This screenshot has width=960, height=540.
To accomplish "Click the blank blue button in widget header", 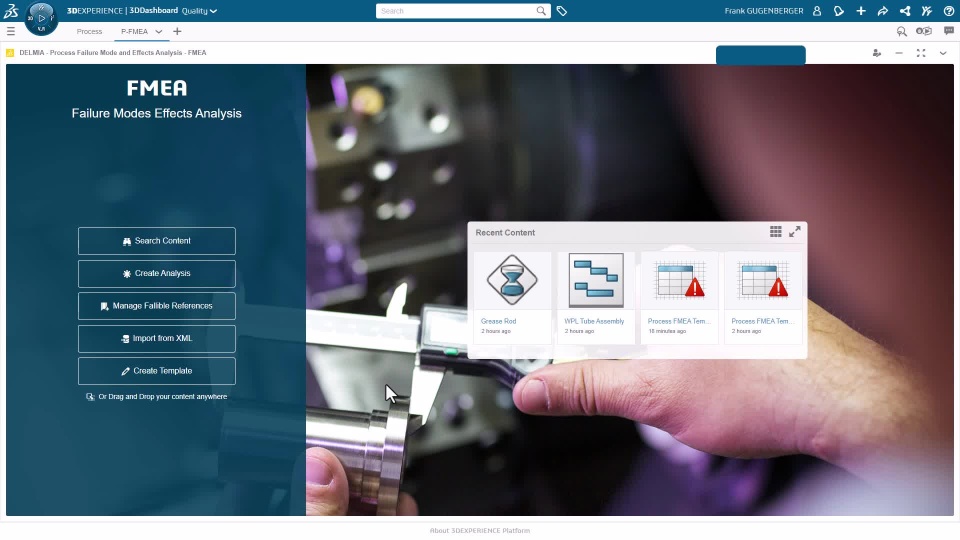I will pyautogui.click(x=760, y=55).
